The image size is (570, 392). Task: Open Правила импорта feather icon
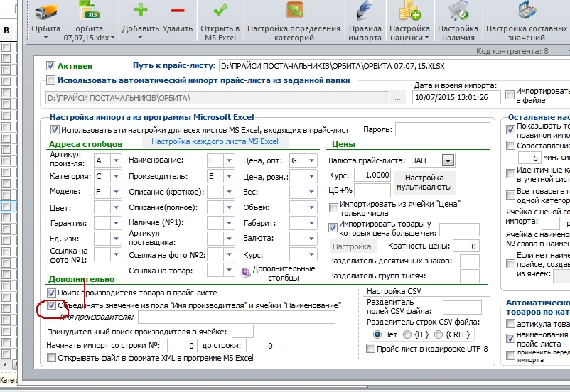click(365, 10)
